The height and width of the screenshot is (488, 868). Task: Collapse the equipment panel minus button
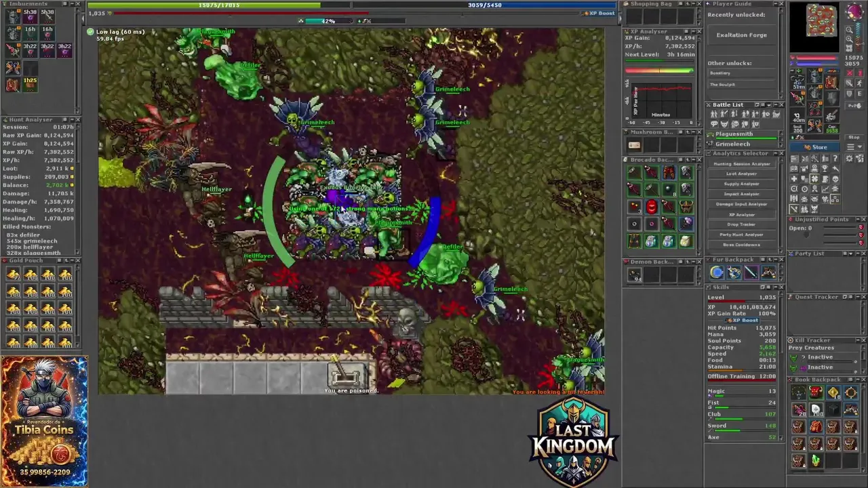[x=793, y=70]
